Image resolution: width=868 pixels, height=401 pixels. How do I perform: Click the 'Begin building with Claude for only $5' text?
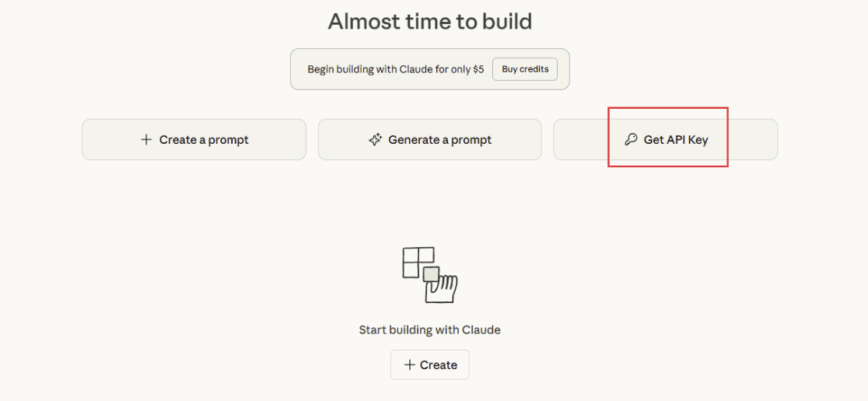[395, 69]
